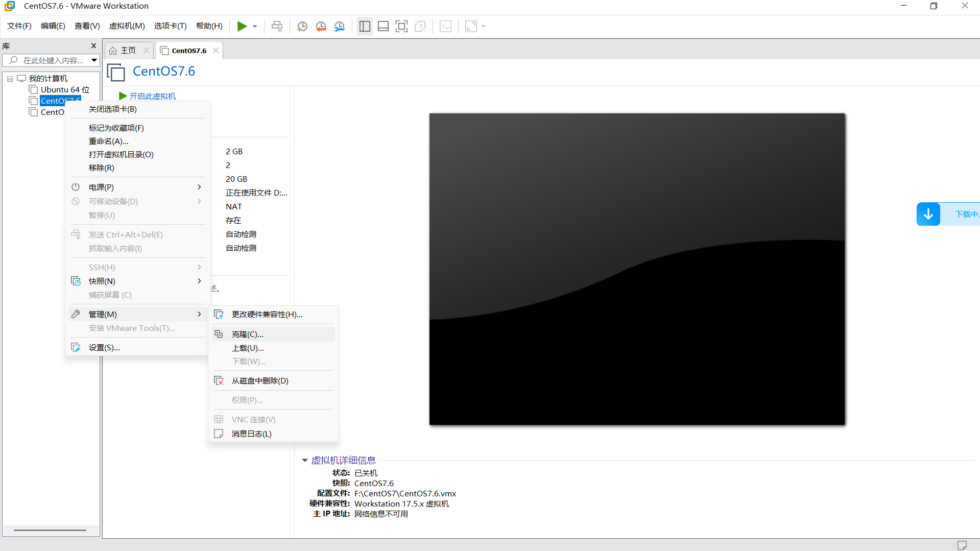Viewport: 980px width, 551px height.
Task: Close the library panel with its X
Action: coord(93,46)
